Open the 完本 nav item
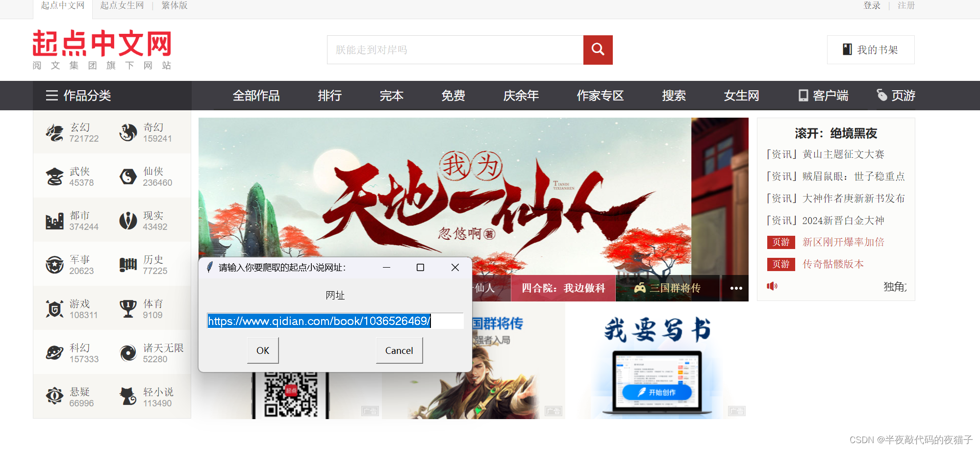 (391, 96)
